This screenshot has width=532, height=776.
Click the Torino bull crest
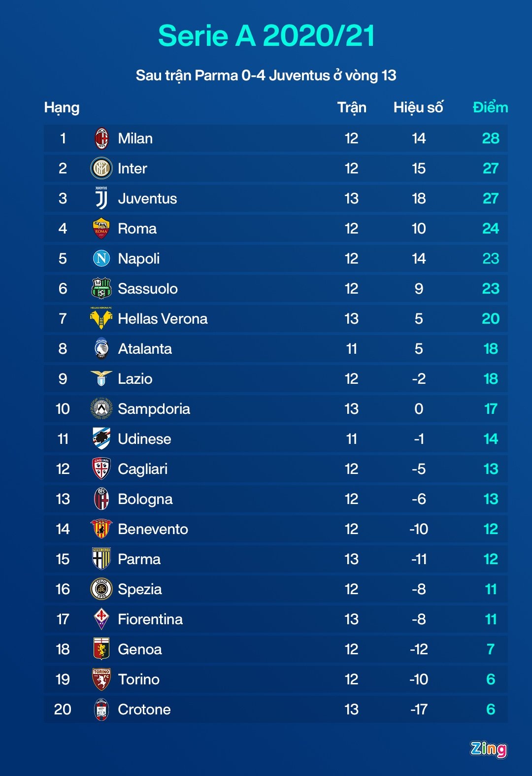click(101, 679)
